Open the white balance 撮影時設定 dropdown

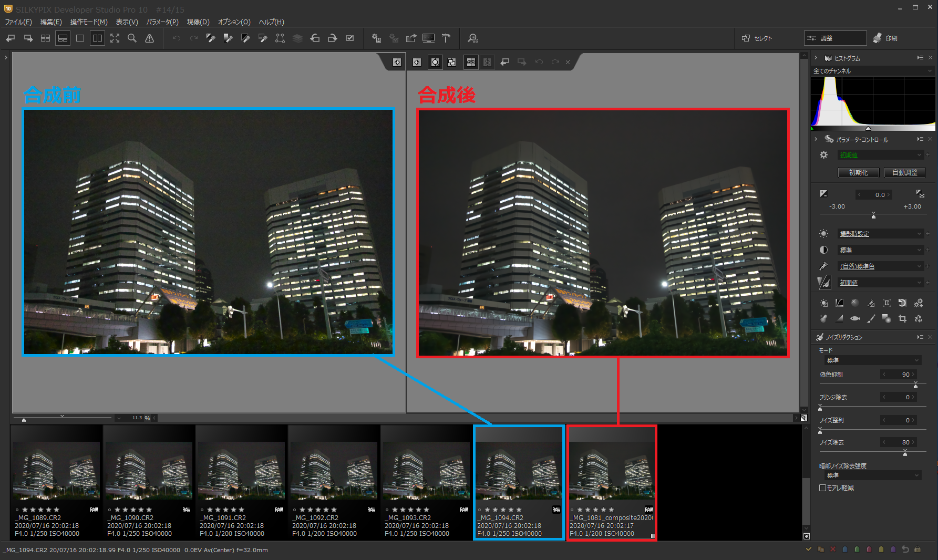(x=880, y=234)
